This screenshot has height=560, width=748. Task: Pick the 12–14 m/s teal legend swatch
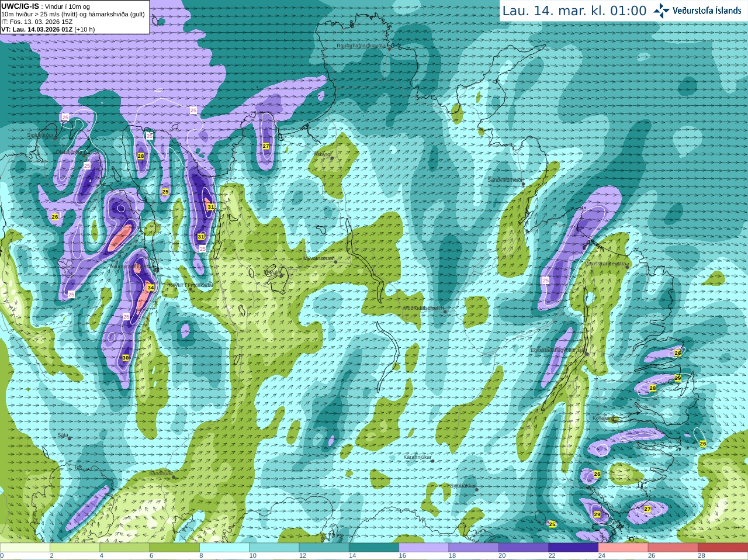(324, 548)
